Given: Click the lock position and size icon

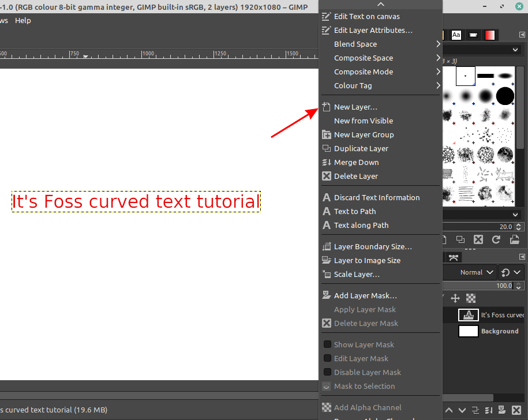Looking at the screenshot, I should coord(455,298).
